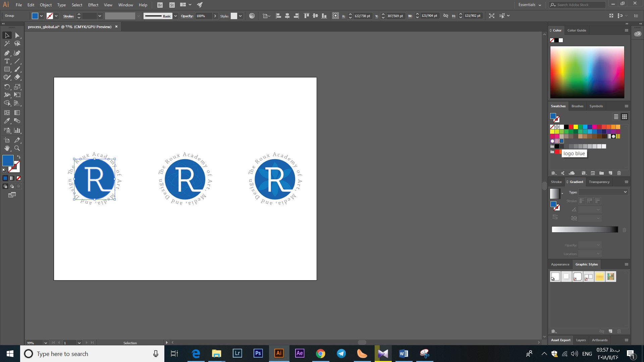This screenshot has width=644, height=362.
Task: Expand stroke weight dropdown
Action: 100,16
